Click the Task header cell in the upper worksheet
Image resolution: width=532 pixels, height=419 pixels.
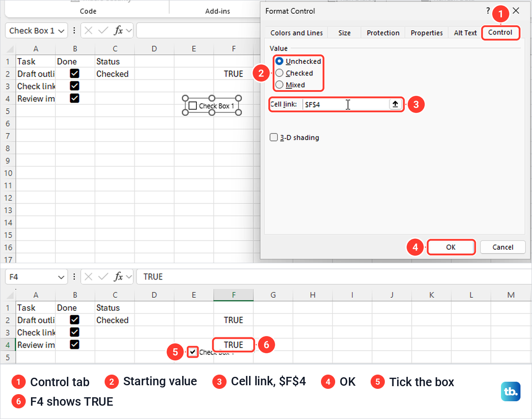tap(35, 61)
